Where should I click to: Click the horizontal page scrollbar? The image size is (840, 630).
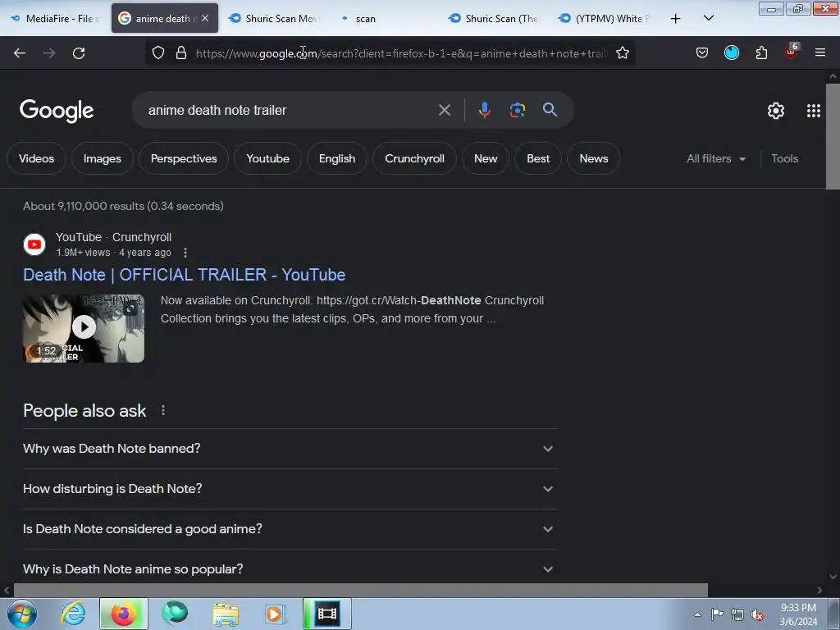[361, 590]
